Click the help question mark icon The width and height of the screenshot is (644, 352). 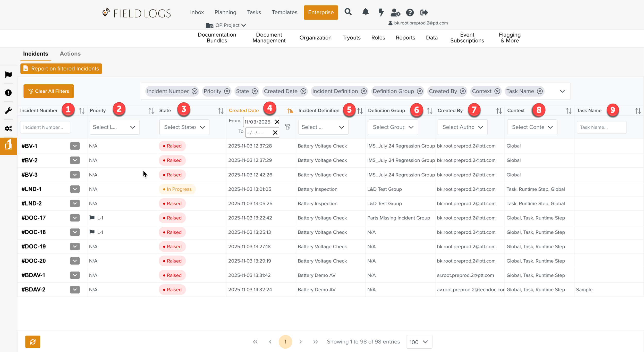click(x=410, y=12)
